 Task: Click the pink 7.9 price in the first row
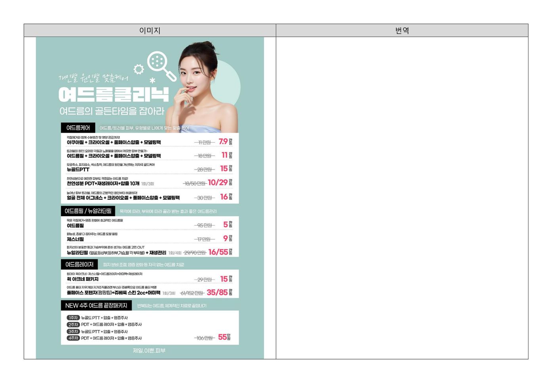(223, 141)
